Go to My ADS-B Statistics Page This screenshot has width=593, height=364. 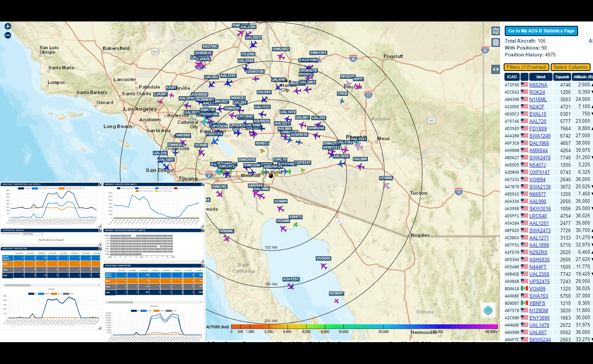[541, 31]
